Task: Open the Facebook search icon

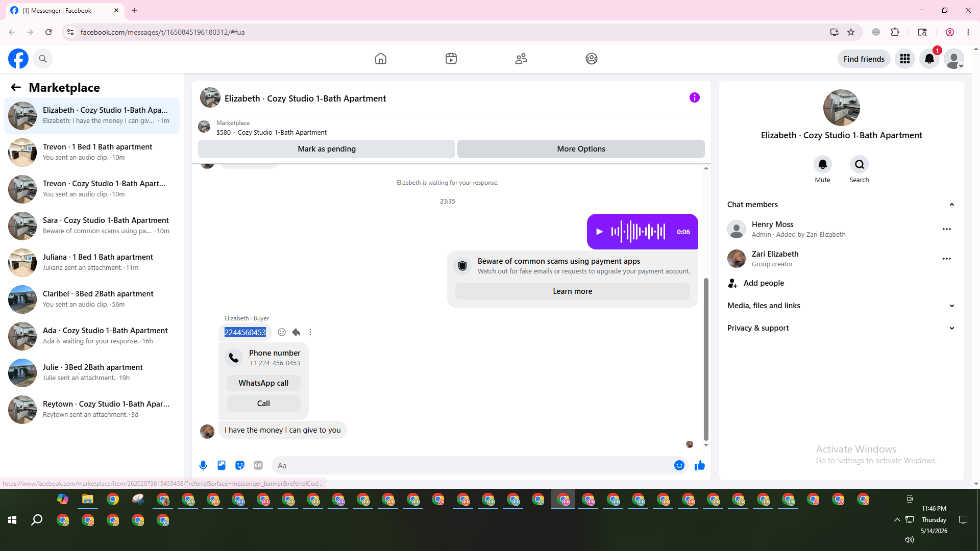Action: tap(43, 59)
